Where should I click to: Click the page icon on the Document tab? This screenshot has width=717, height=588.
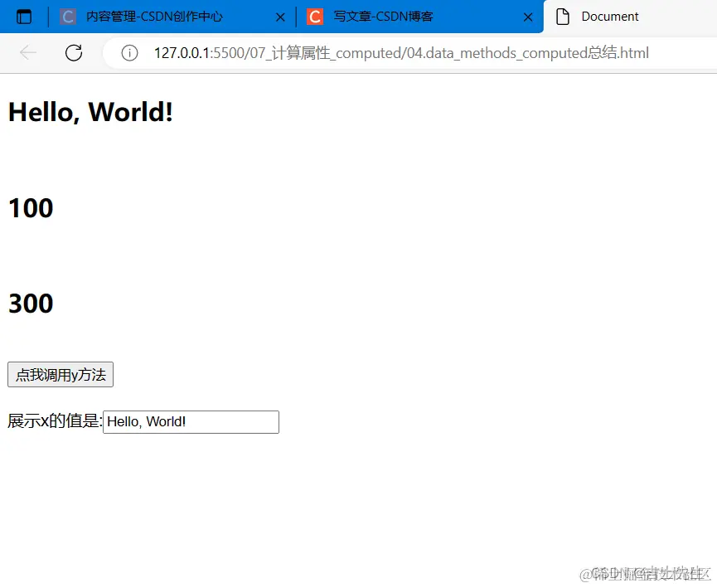coord(563,17)
